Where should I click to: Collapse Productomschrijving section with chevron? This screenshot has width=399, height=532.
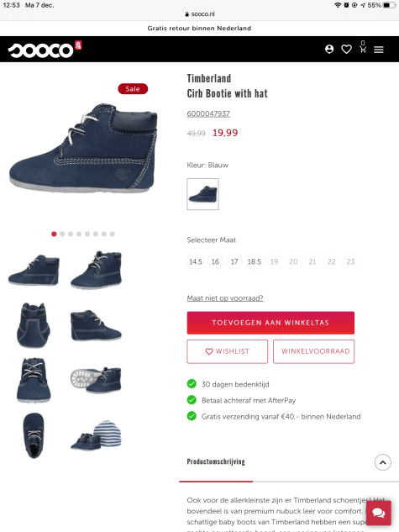[383, 462]
